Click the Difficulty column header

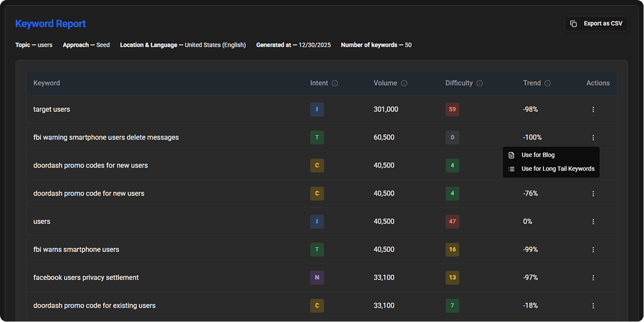tap(459, 83)
